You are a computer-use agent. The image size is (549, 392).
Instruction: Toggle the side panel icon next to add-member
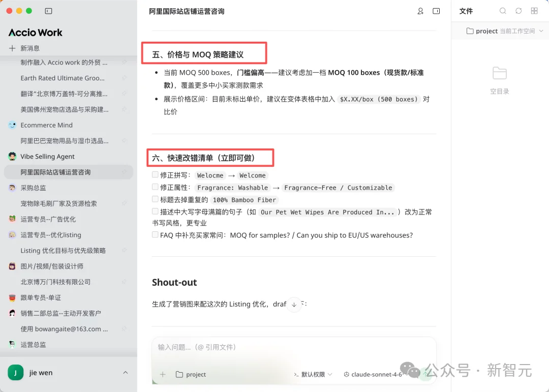coord(436,11)
